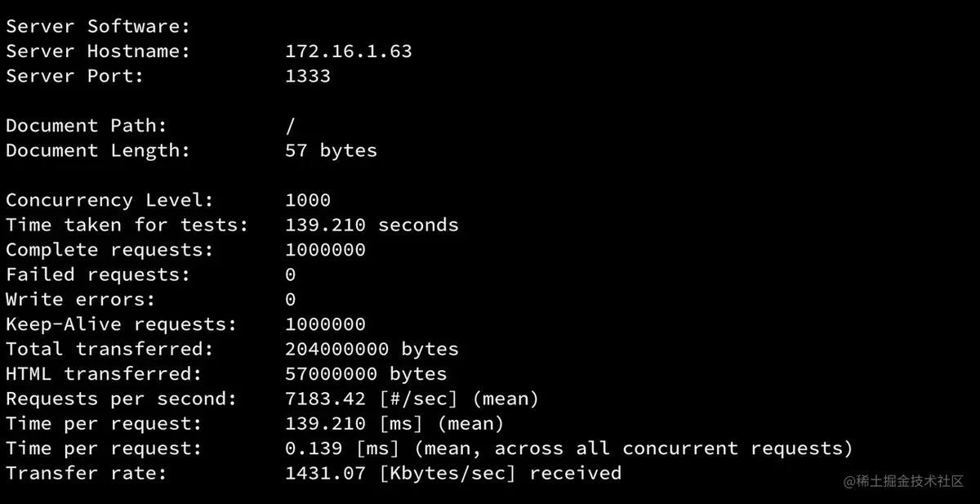
Task: Click the Server Software label
Action: (x=98, y=26)
